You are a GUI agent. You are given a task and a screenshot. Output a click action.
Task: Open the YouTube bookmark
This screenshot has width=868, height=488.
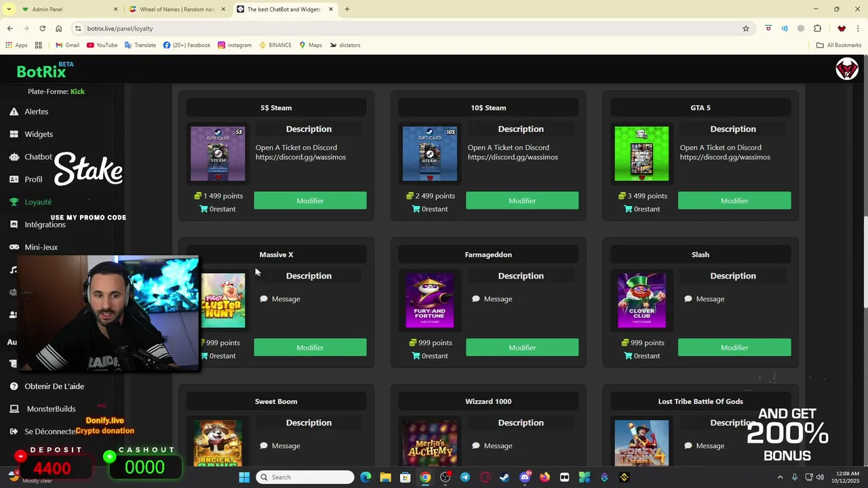pyautogui.click(x=102, y=45)
